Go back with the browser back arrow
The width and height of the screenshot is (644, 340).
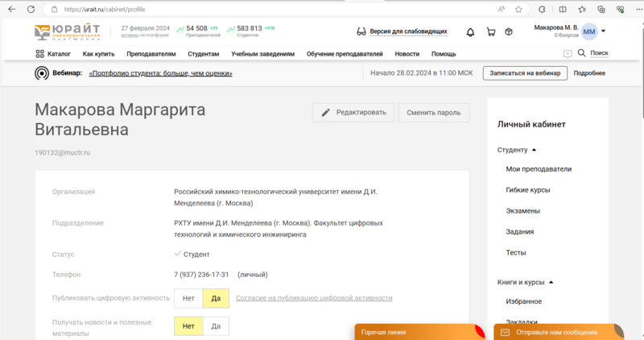11,9
